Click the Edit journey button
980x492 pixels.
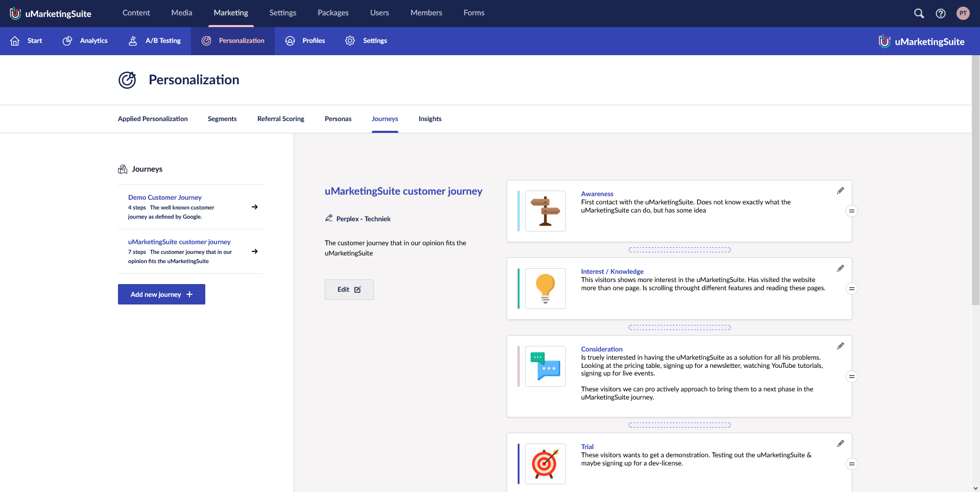click(349, 290)
